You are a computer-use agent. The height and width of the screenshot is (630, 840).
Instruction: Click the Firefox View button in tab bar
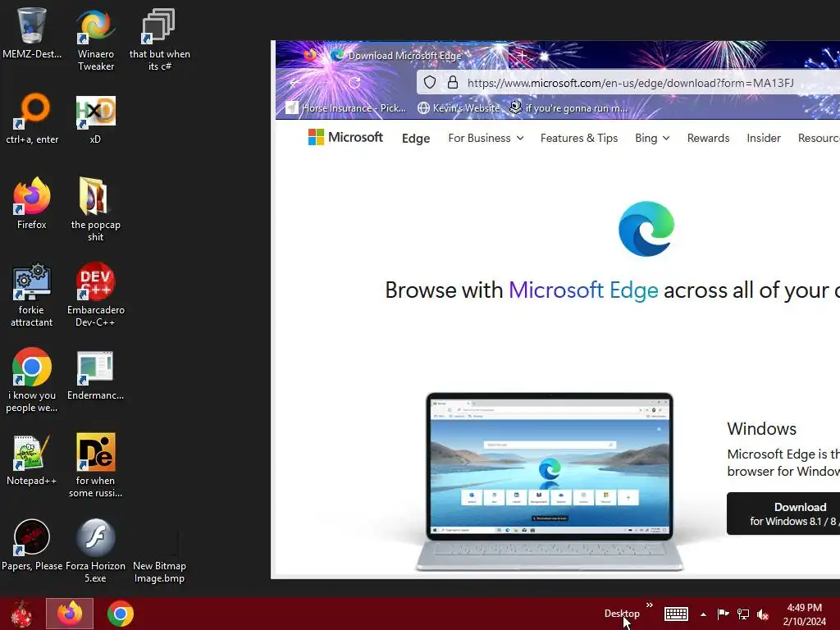[309, 55]
